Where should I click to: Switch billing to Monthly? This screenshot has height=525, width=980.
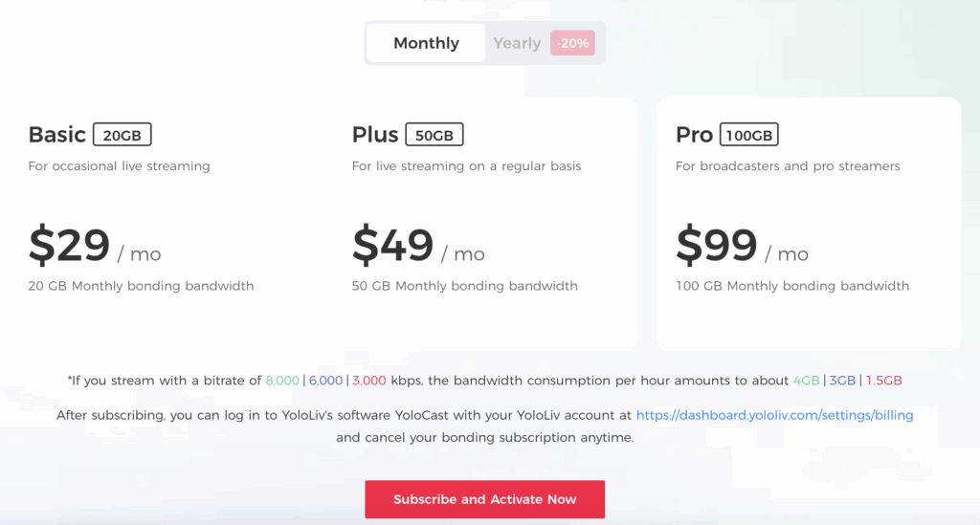click(426, 43)
